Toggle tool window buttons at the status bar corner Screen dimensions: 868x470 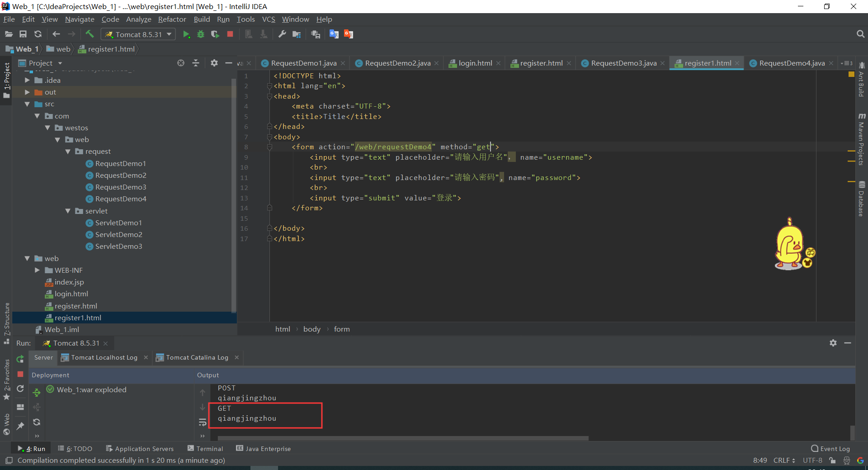[x=9, y=460]
